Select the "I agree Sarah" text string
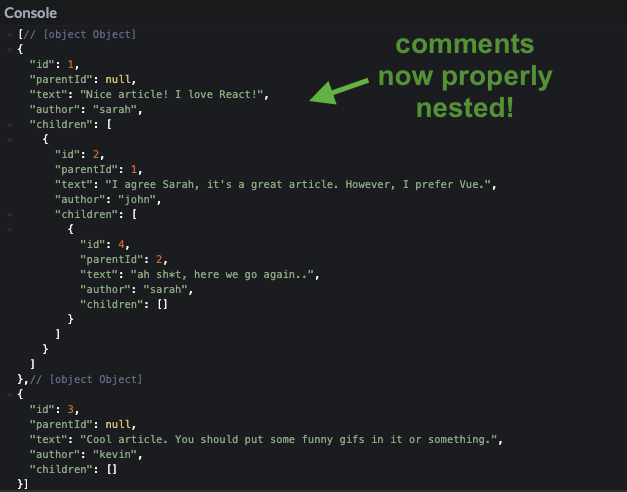 (x=298, y=184)
